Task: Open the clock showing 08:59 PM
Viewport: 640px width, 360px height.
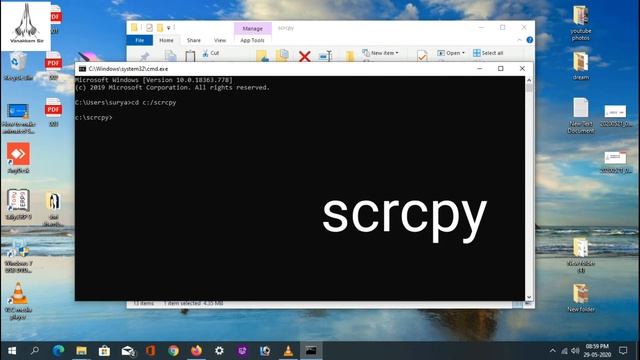Action: tap(597, 351)
